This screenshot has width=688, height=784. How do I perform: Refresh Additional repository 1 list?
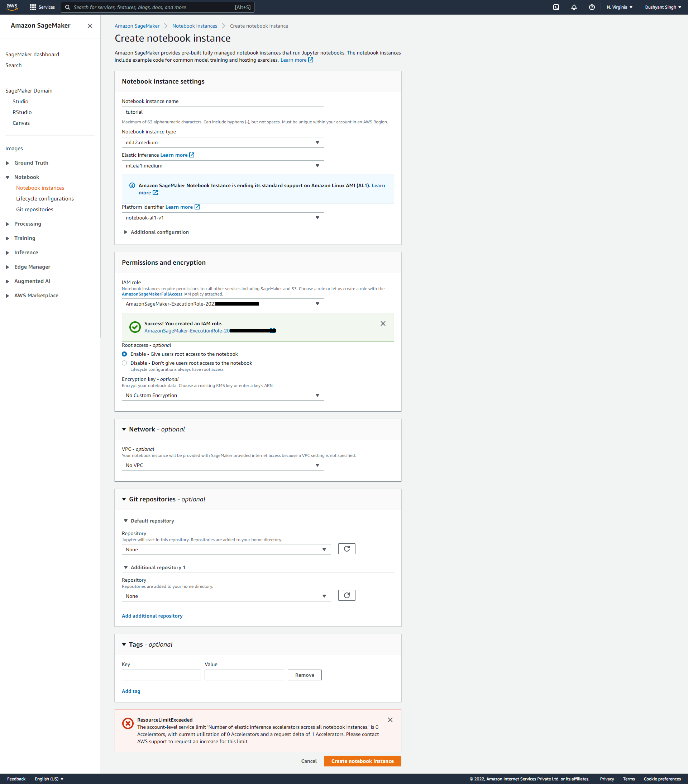[x=347, y=595]
